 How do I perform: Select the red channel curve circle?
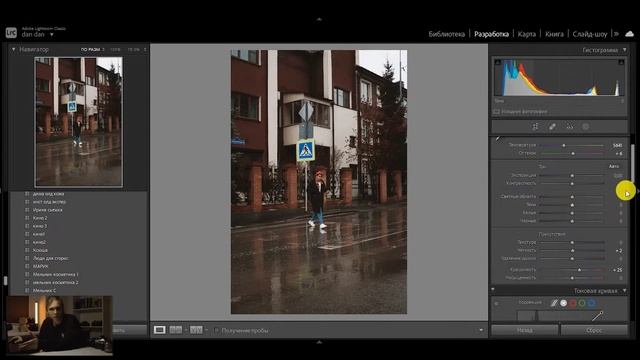click(573, 303)
